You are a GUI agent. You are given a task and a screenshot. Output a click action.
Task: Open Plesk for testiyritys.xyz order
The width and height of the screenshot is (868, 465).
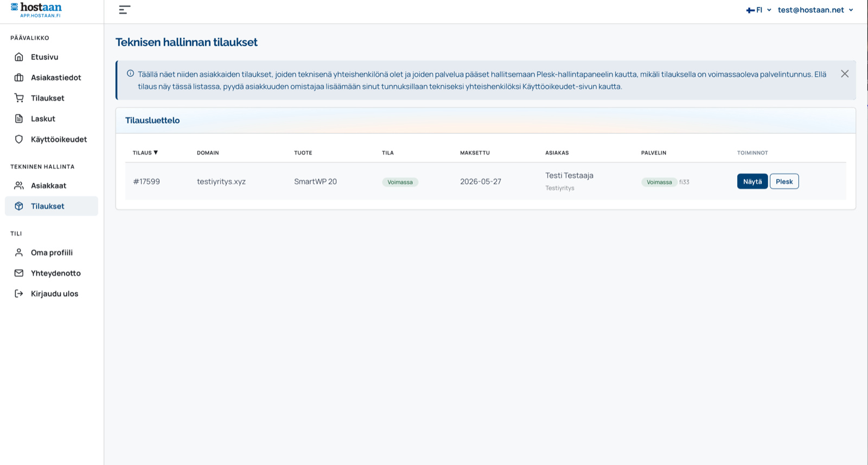[x=784, y=182]
